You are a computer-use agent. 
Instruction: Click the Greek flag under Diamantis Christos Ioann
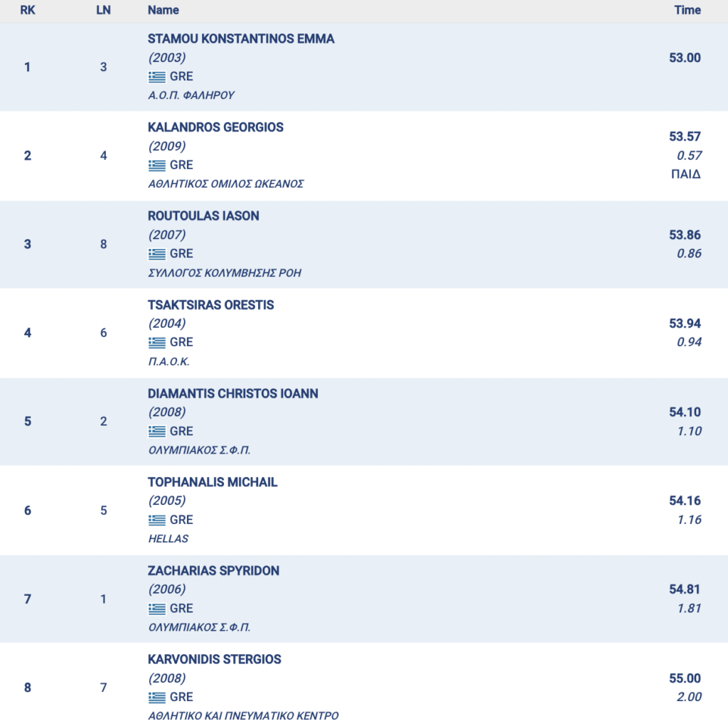click(x=156, y=432)
